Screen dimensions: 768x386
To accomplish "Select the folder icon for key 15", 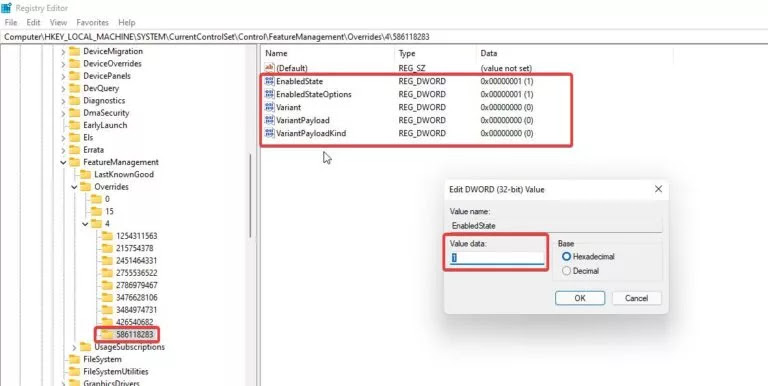I will point(96,211).
